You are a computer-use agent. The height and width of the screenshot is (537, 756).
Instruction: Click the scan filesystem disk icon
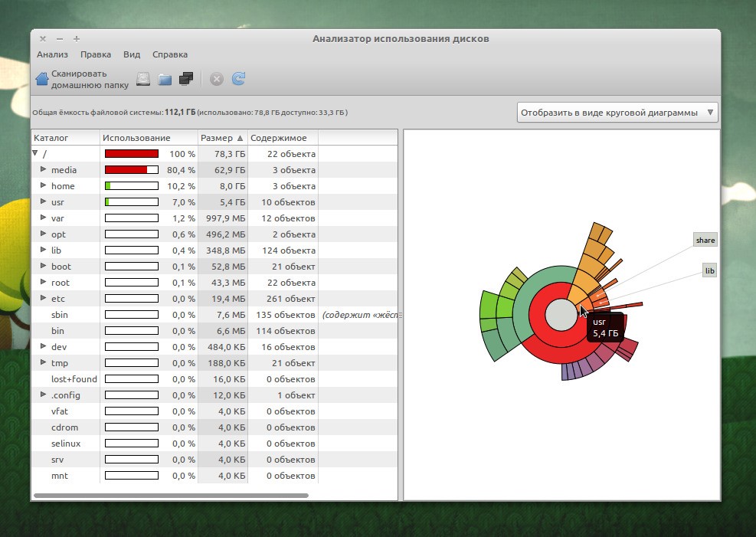click(x=143, y=78)
